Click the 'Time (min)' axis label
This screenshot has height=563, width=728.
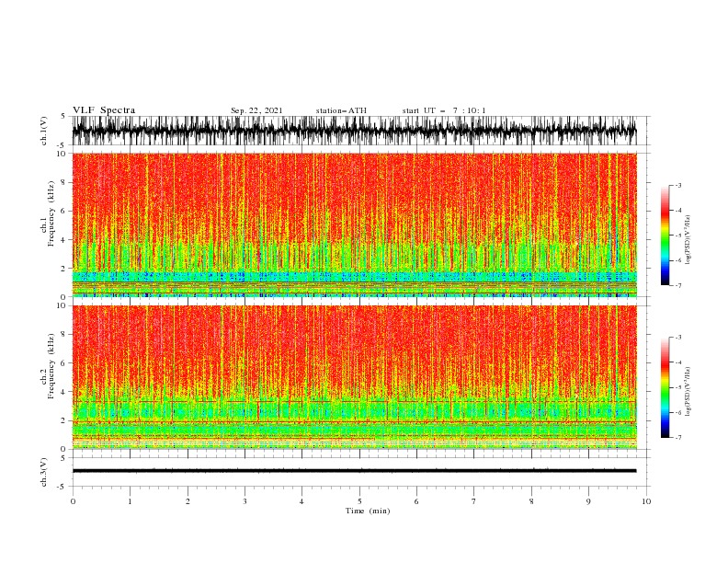[368, 511]
